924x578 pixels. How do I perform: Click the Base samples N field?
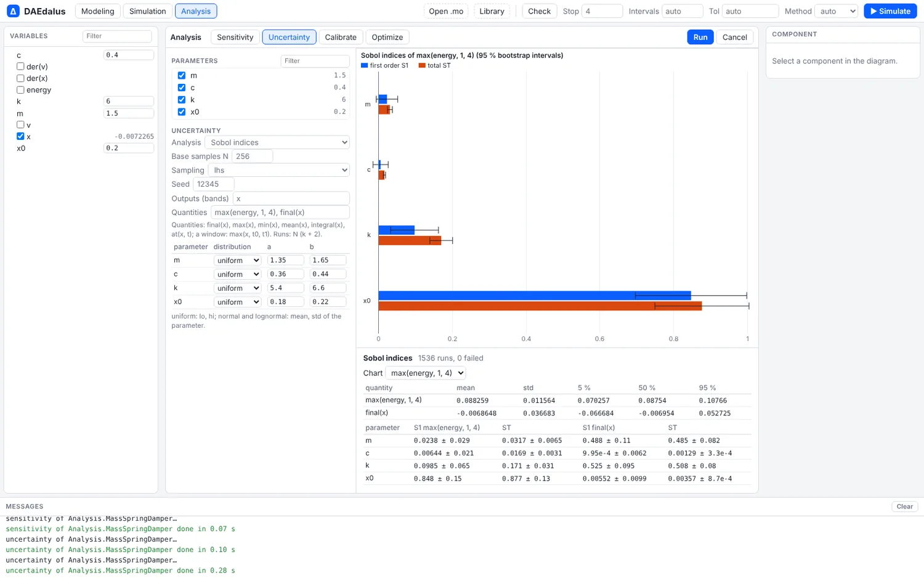click(x=253, y=157)
